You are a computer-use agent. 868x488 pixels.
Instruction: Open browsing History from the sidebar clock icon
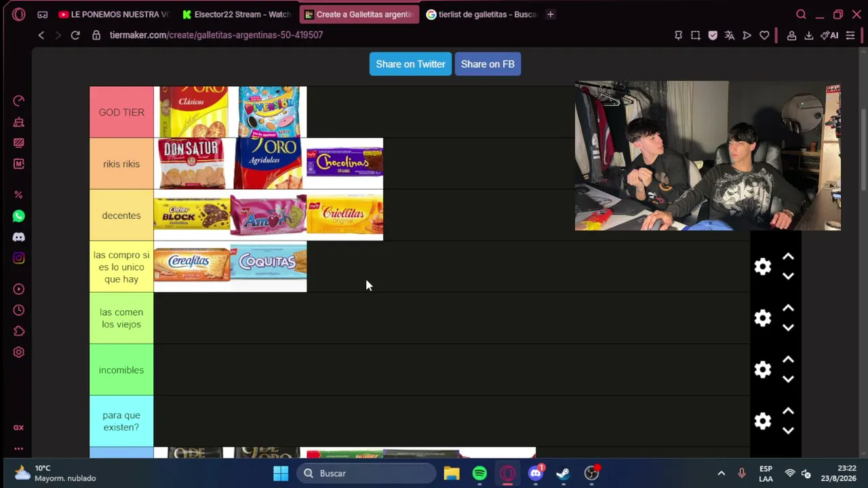[x=18, y=310]
